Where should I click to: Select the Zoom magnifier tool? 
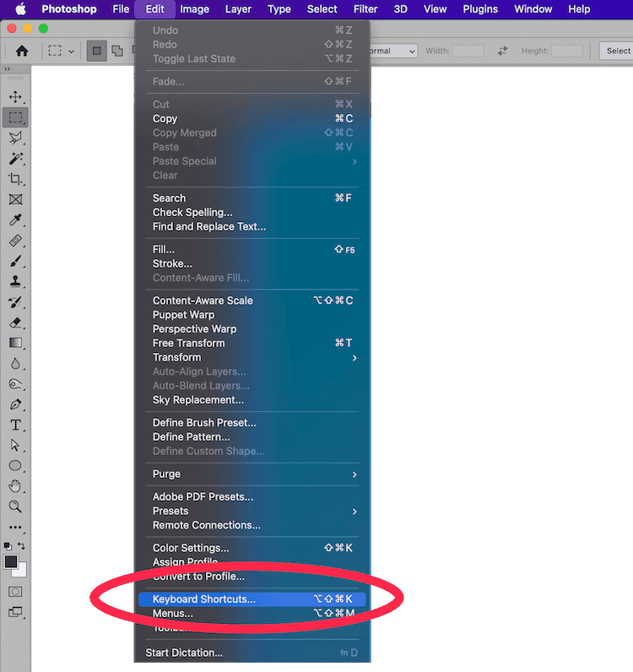click(15, 507)
